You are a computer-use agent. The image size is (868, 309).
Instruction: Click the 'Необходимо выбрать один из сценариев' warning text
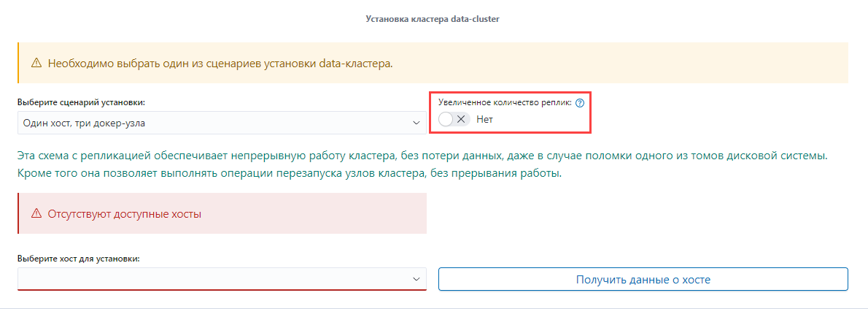click(220, 64)
